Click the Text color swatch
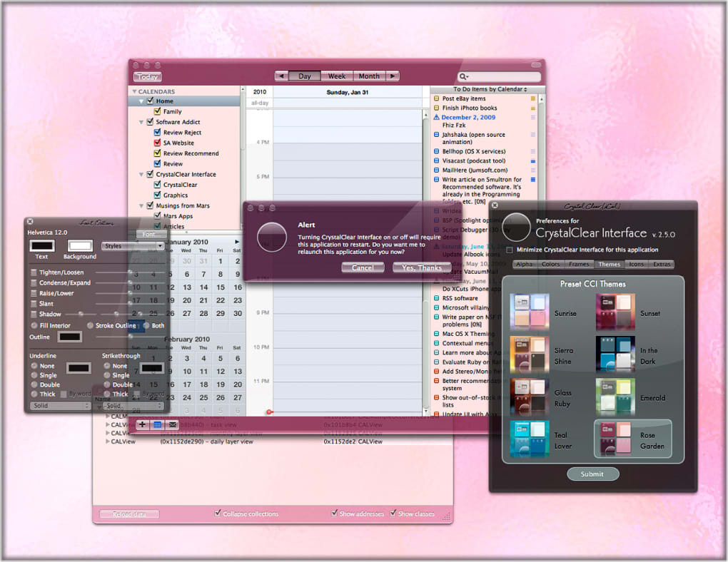 click(42, 245)
